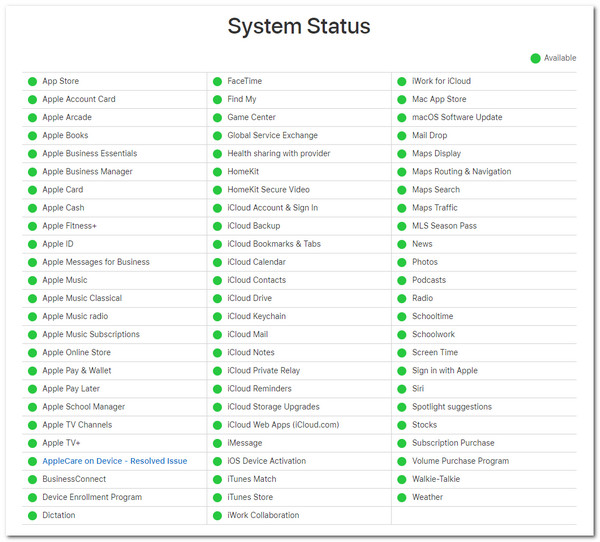This screenshot has width=600, height=542.
Task: Click Apple Pay Later label
Action: [x=71, y=389]
